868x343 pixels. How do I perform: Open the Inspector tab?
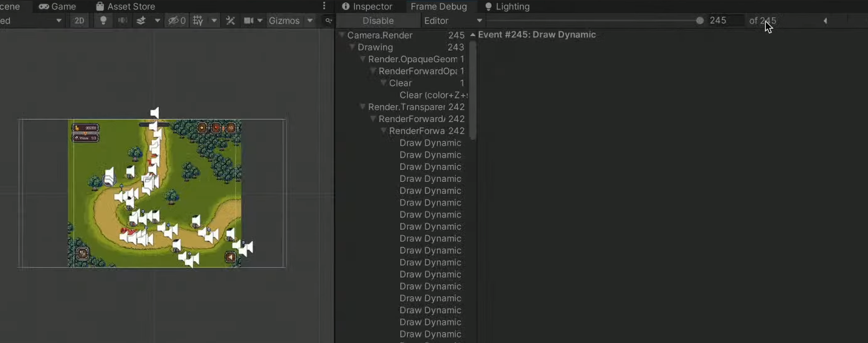pyautogui.click(x=367, y=6)
